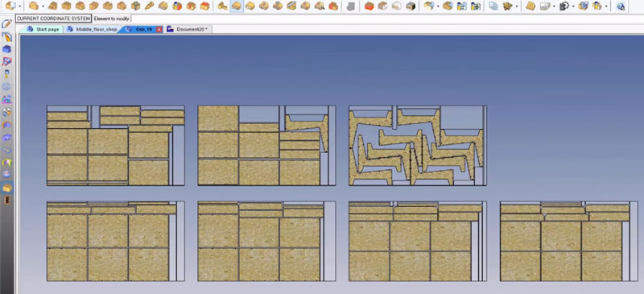644x294 pixels.
Task: Click the blue overlapping documents copy icon
Action: tap(493, 6)
